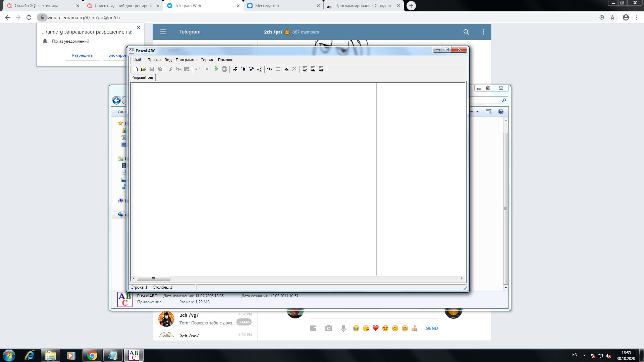The height and width of the screenshot is (362, 644).
Task: Open the Помощь menu
Action: (x=225, y=60)
